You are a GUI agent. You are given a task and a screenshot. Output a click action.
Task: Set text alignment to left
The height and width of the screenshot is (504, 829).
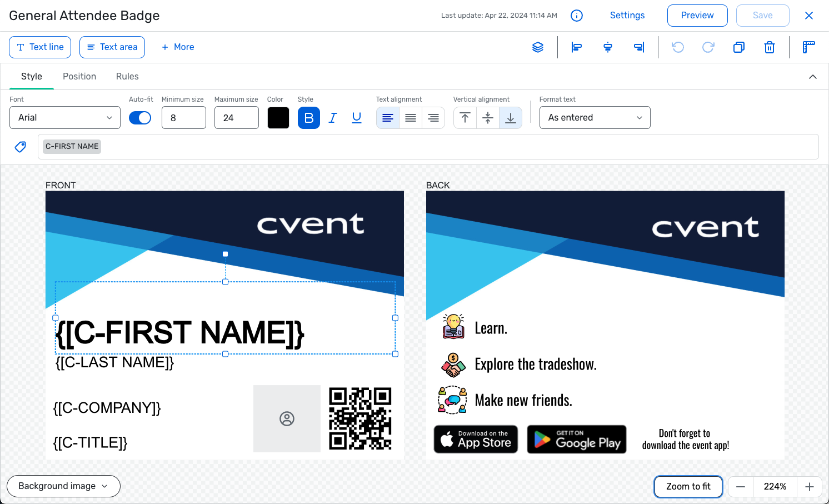[x=388, y=118]
